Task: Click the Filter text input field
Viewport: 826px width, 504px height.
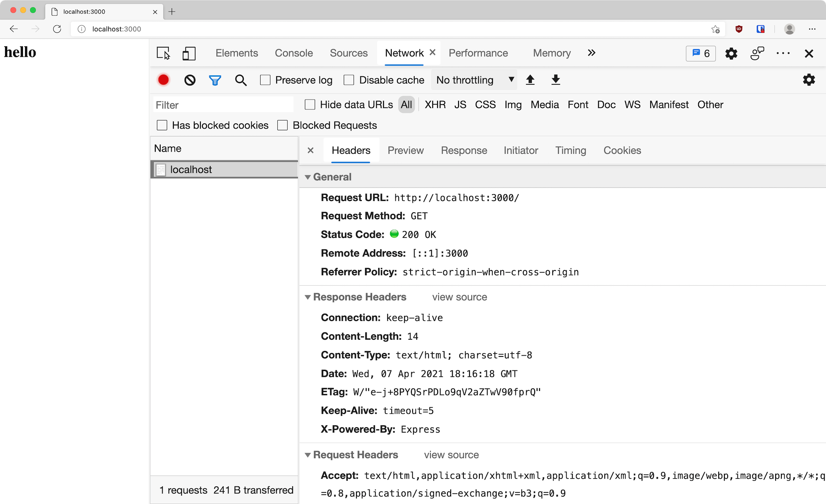Action: pos(224,105)
